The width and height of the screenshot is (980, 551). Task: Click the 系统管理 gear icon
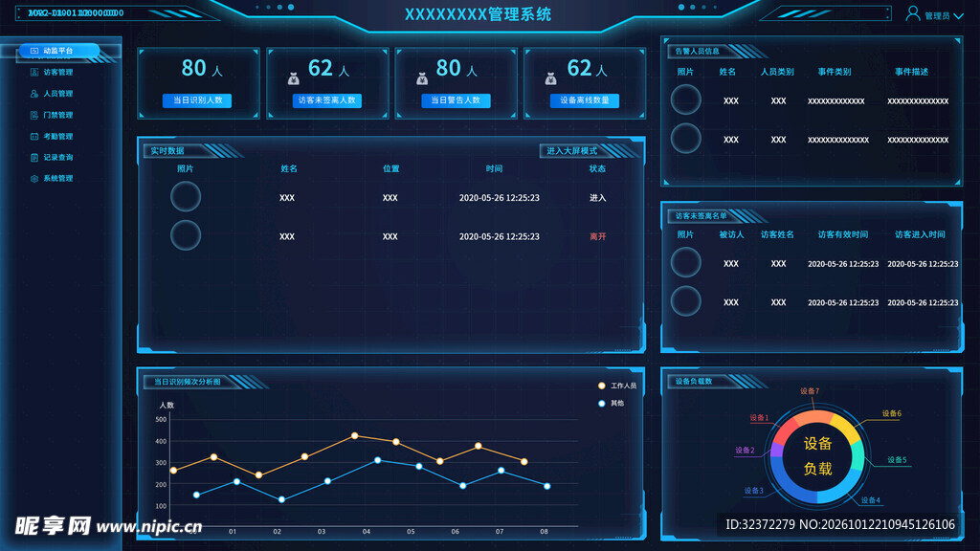click(x=34, y=179)
